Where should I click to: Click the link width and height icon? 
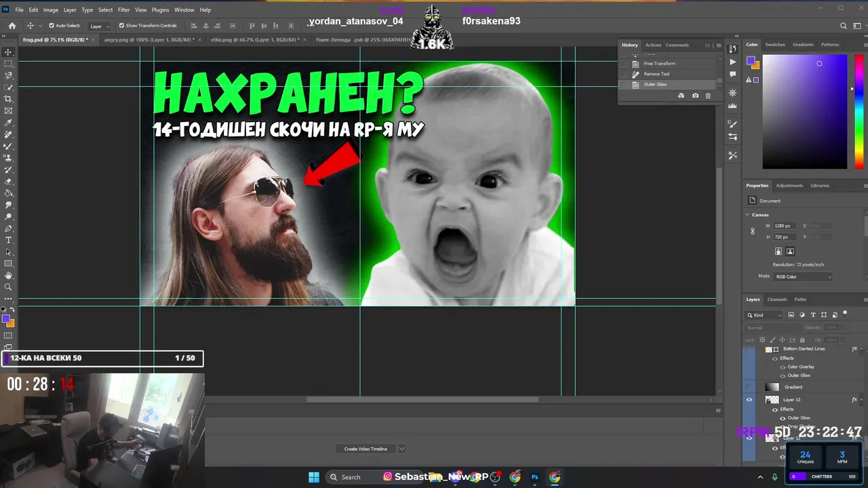click(x=752, y=231)
